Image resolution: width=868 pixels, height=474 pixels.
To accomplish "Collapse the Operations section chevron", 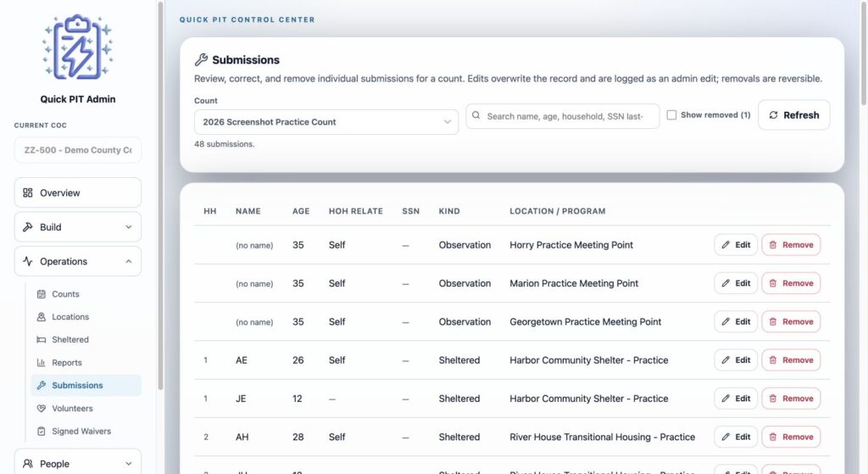I will (x=129, y=261).
